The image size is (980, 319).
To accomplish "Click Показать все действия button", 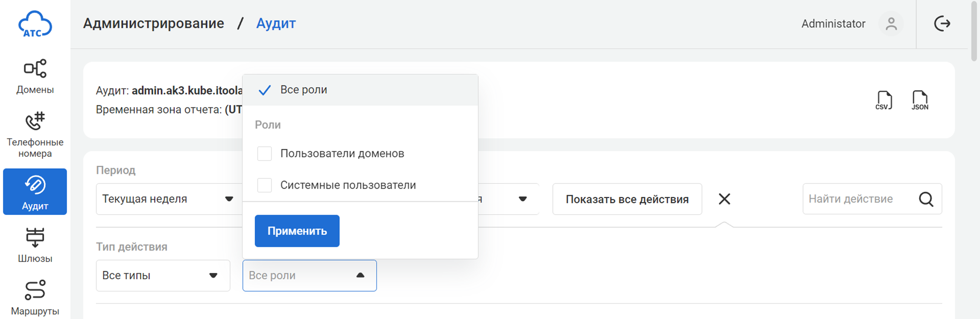I will tap(627, 199).
